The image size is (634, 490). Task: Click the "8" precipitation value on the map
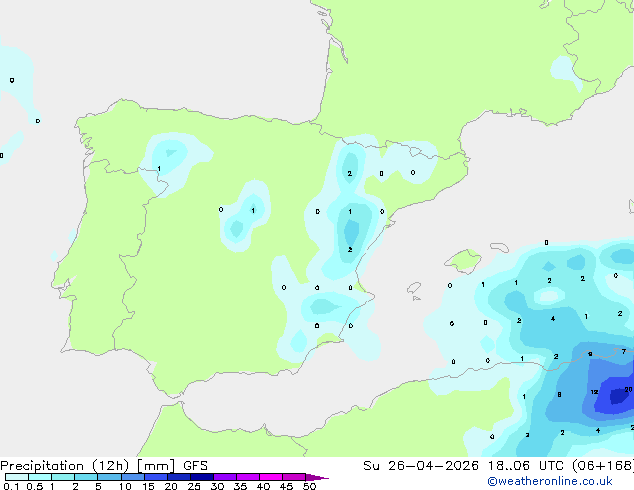(559, 395)
